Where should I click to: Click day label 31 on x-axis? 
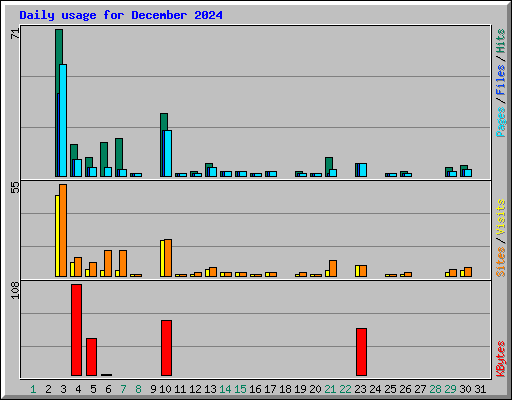(x=480, y=389)
